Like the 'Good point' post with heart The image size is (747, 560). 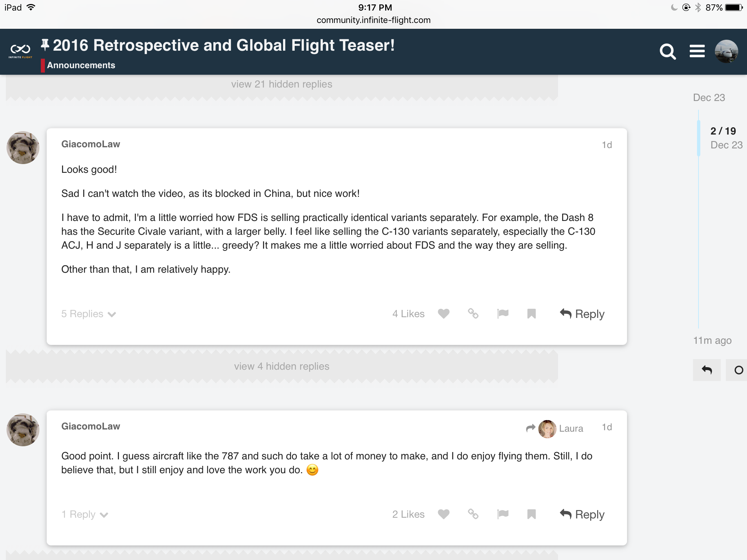click(x=444, y=514)
